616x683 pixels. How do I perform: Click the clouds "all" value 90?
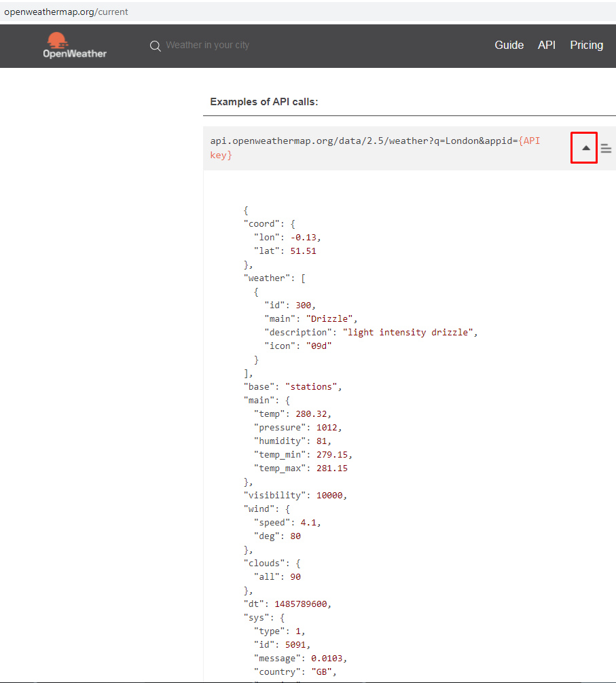[x=295, y=576]
